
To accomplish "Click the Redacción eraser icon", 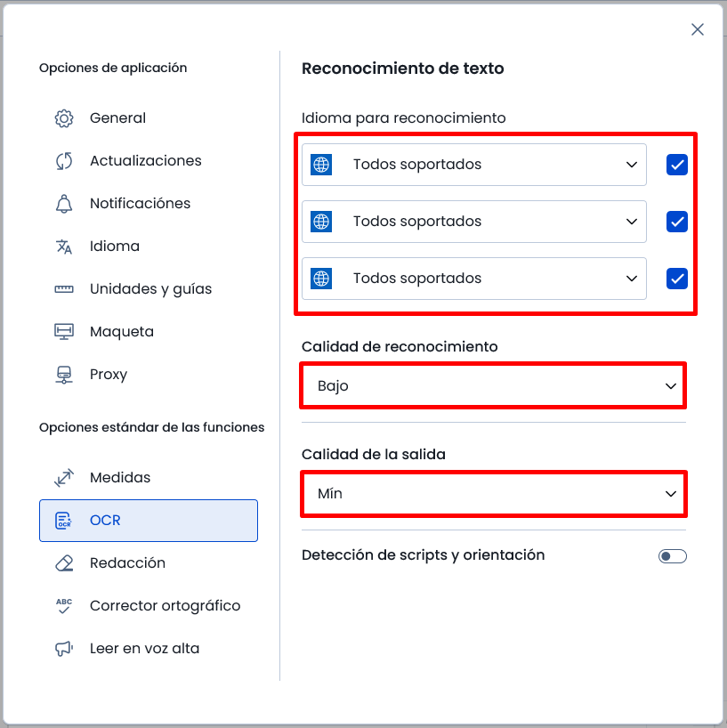I will coord(64,563).
